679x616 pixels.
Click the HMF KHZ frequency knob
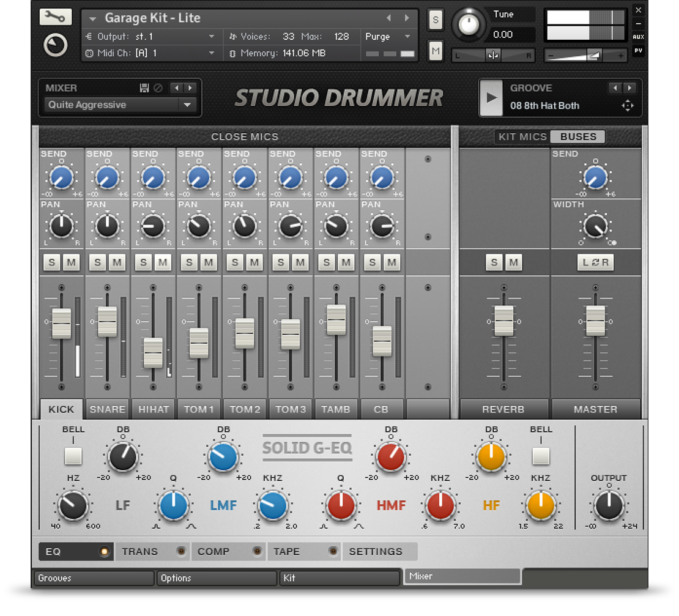pos(440,505)
